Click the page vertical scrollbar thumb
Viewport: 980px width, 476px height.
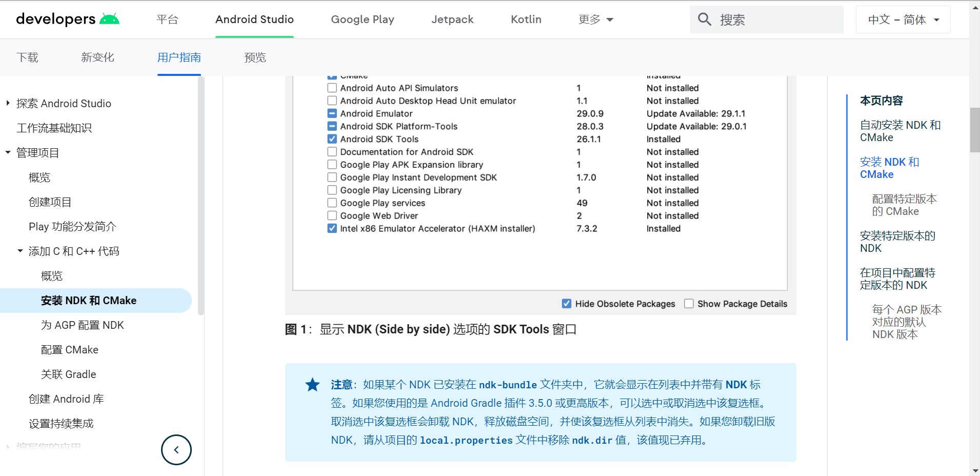974,130
